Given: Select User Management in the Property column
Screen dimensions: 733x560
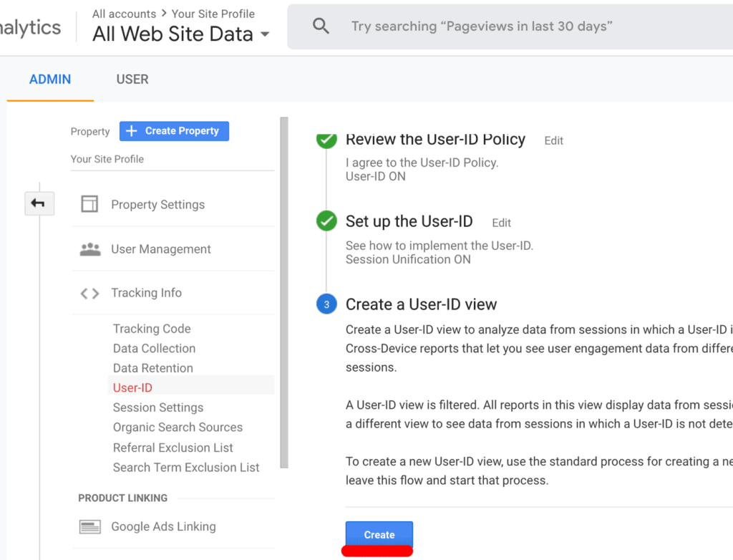Looking at the screenshot, I should [x=160, y=248].
